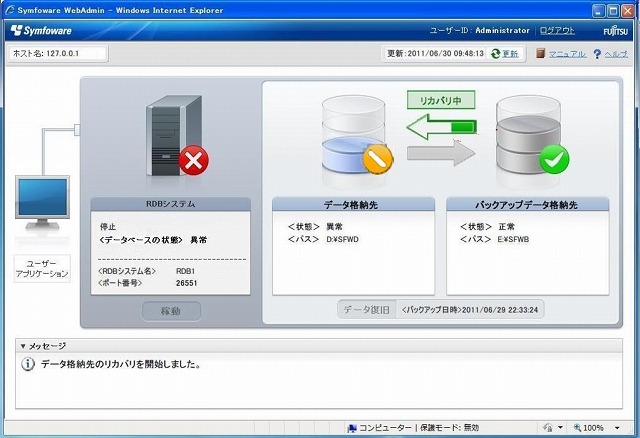Screen dimensions: 640x438
Task: Open the マニュアル link
Action: click(567, 53)
